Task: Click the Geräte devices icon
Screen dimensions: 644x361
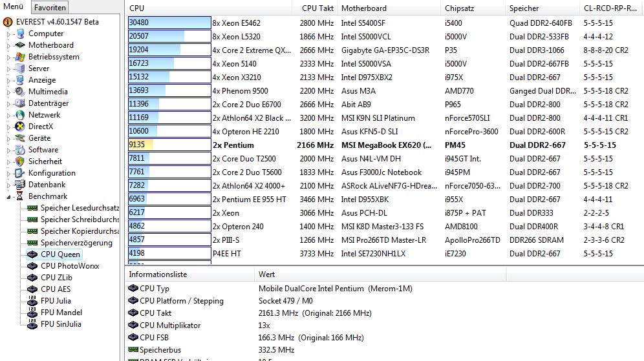Action: click(19, 138)
